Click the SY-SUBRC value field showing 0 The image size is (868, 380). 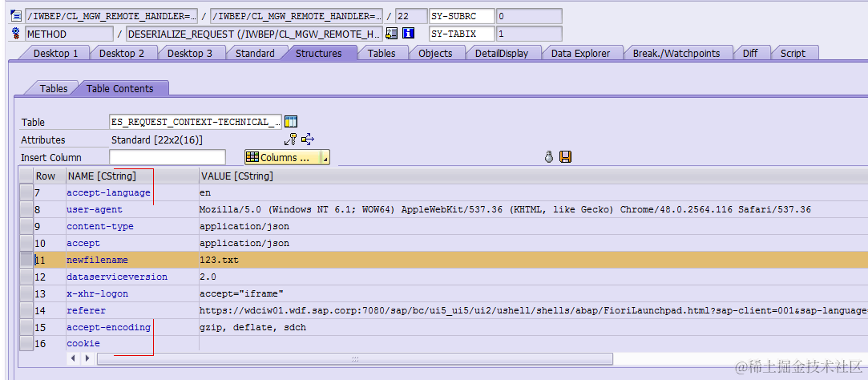pyautogui.click(x=529, y=16)
